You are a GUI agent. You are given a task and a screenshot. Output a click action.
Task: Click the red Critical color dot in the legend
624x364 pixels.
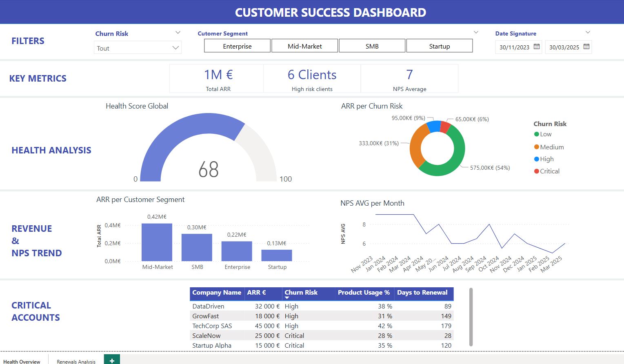pyautogui.click(x=536, y=171)
